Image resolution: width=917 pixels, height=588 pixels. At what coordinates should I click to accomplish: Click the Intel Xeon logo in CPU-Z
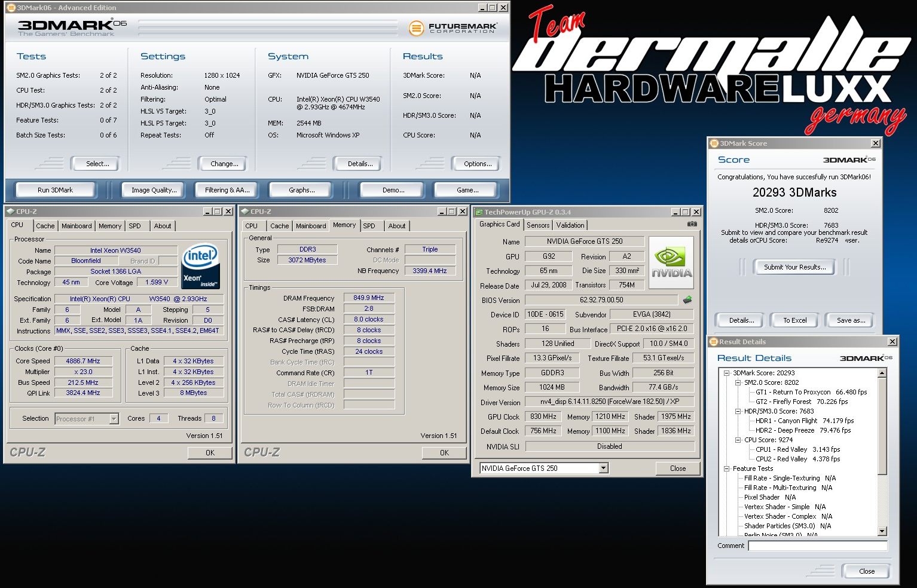pos(201,266)
